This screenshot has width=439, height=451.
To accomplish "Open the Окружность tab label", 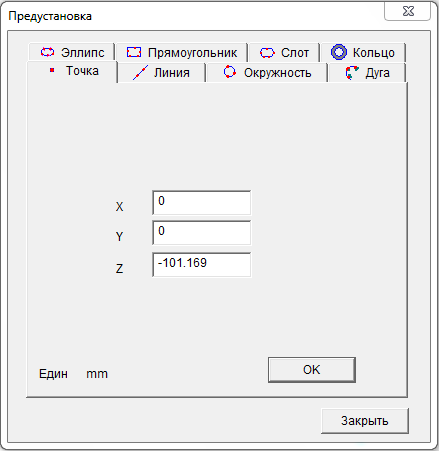I will click(x=277, y=73).
